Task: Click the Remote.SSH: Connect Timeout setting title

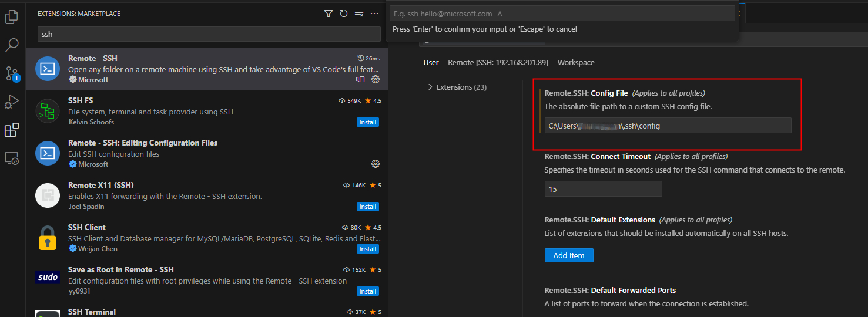Action: [x=598, y=156]
